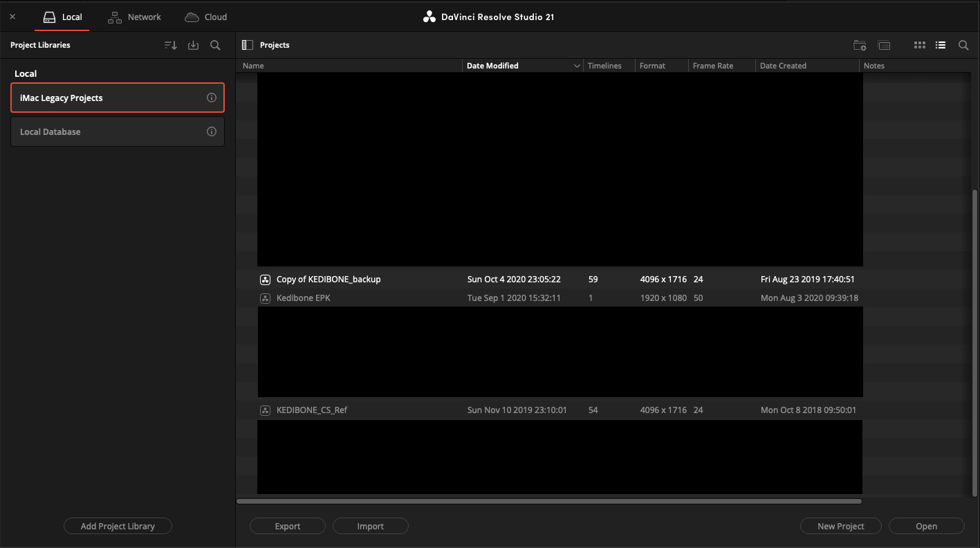This screenshot has width=980, height=548.
Task: Switch to the Local tab
Action: point(62,17)
